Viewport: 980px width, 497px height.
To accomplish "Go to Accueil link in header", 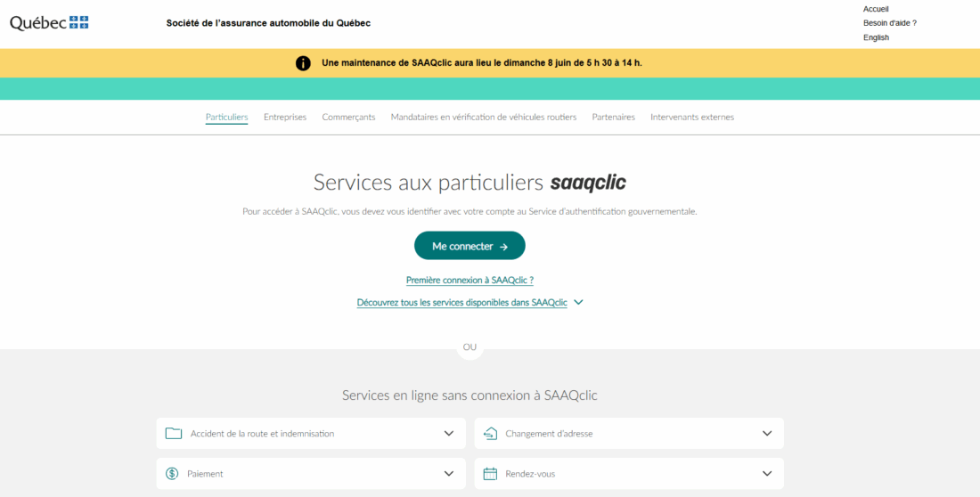I will (876, 10).
